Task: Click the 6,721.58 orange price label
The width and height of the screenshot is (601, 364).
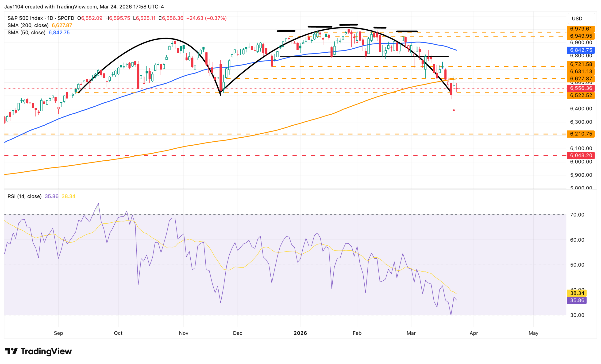Action: pyautogui.click(x=581, y=64)
